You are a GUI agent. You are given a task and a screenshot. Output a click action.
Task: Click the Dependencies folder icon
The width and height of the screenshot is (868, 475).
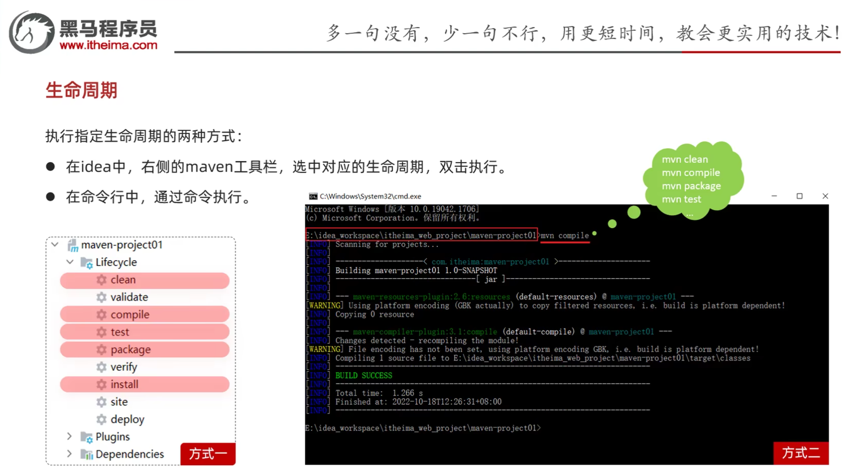[x=87, y=454]
